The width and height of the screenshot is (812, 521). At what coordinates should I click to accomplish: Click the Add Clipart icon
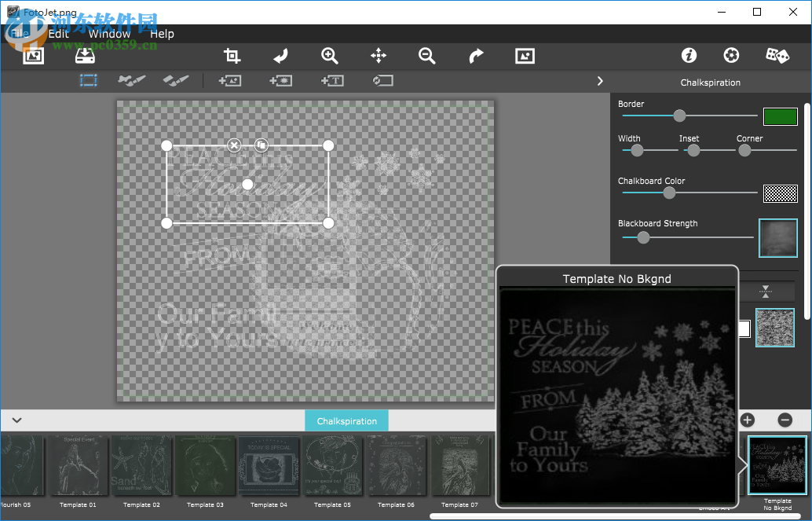(x=280, y=80)
